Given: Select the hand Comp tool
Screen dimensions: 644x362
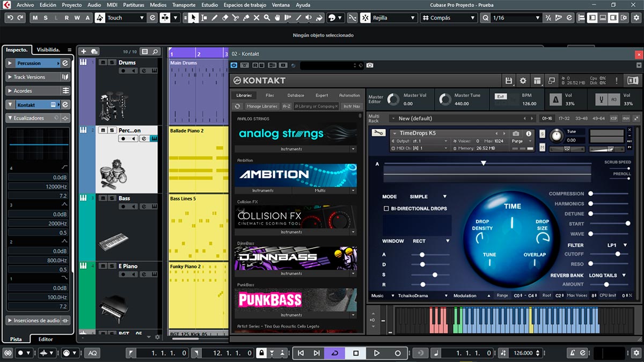Looking at the screenshot, I should point(277,18).
